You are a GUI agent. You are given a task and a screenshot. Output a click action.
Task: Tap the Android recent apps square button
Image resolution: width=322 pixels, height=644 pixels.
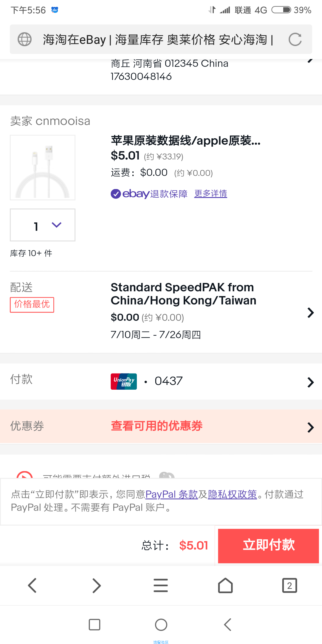tap(95, 625)
